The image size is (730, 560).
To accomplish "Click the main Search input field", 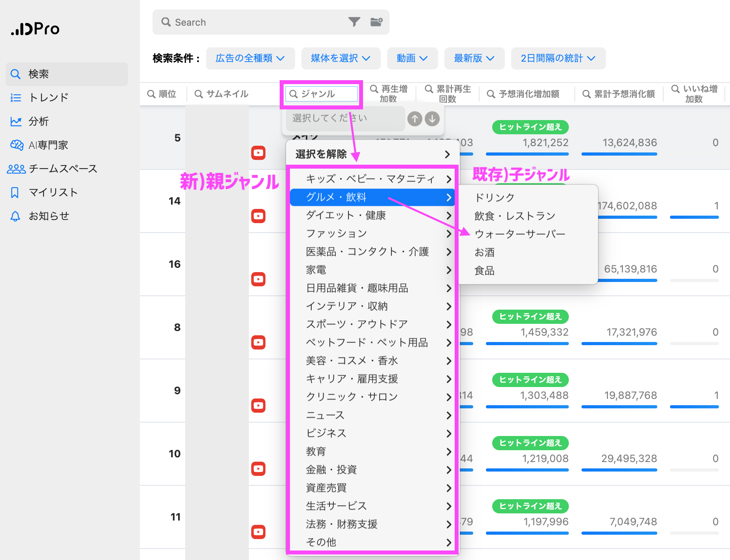I will pyautogui.click(x=257, y=22).
